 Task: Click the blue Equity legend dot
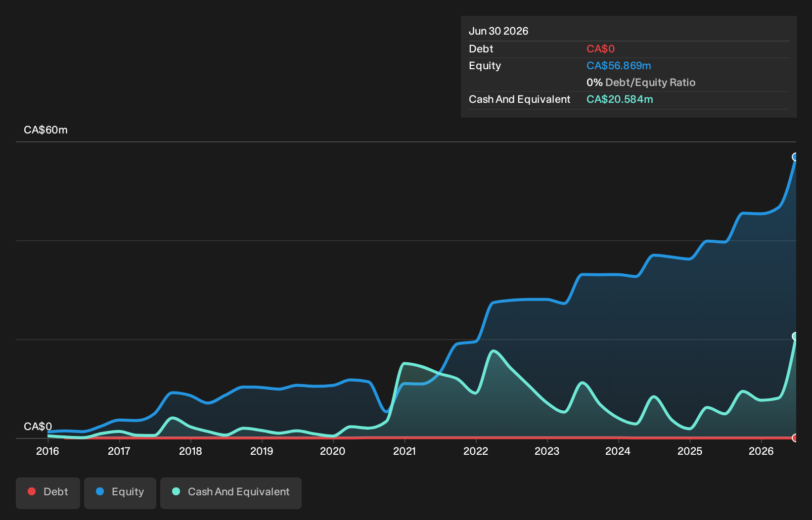coord(100,491)
